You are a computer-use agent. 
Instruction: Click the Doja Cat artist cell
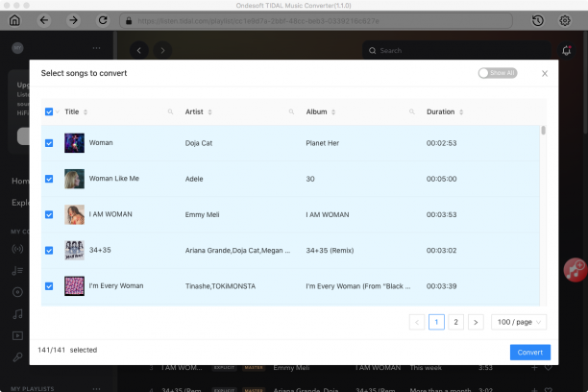[199, 143]
